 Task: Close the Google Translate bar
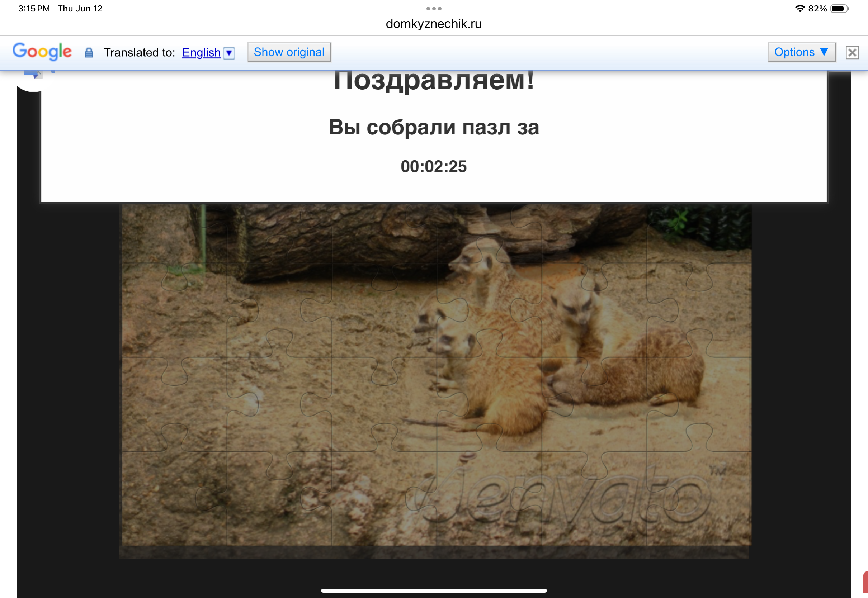852,52
